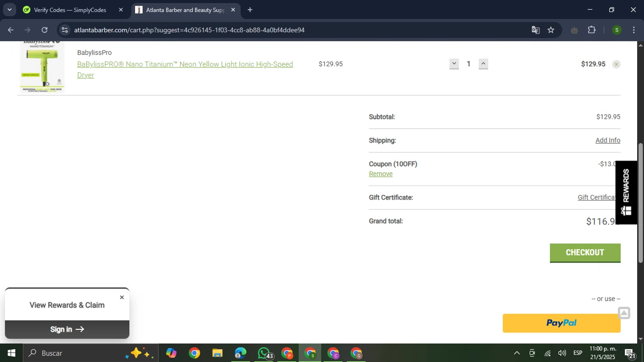The image size is (644, 362).
Task: Go back to the previous page
Action: pyautogui.click(x=11, y=30)
